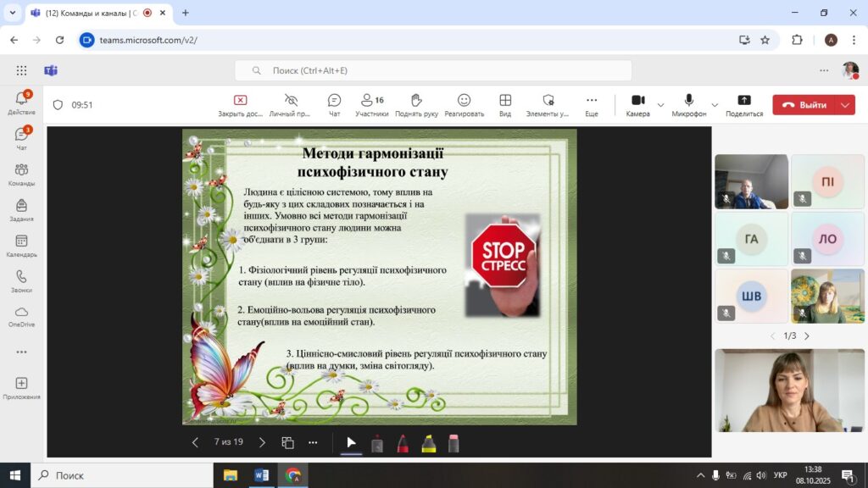Raise hand with Поднять руку

[x=415, y=104]
